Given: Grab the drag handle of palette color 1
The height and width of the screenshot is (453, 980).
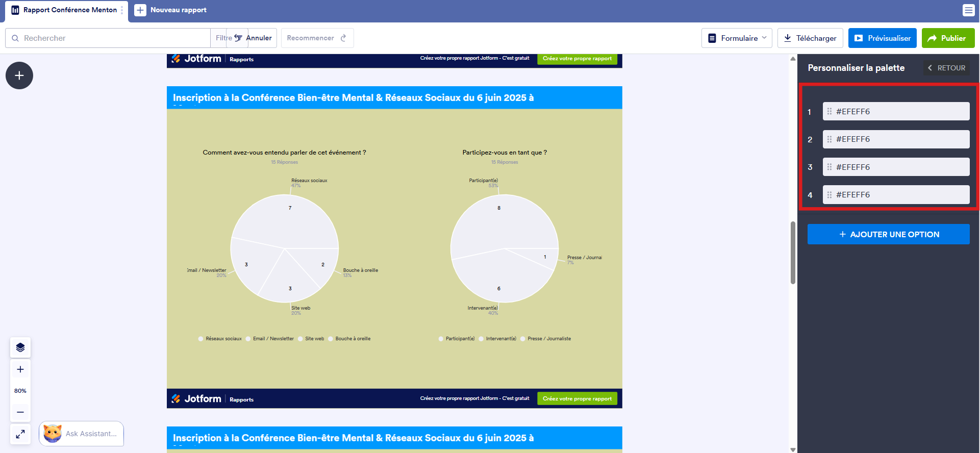Looking at the screenshot, I should [x=830, y=111].
